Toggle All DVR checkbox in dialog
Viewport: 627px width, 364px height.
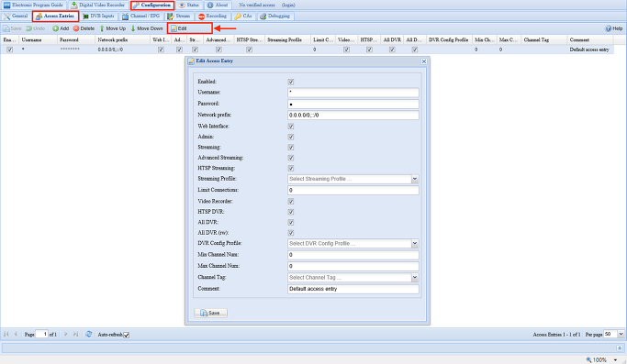[x=291, y=222]
